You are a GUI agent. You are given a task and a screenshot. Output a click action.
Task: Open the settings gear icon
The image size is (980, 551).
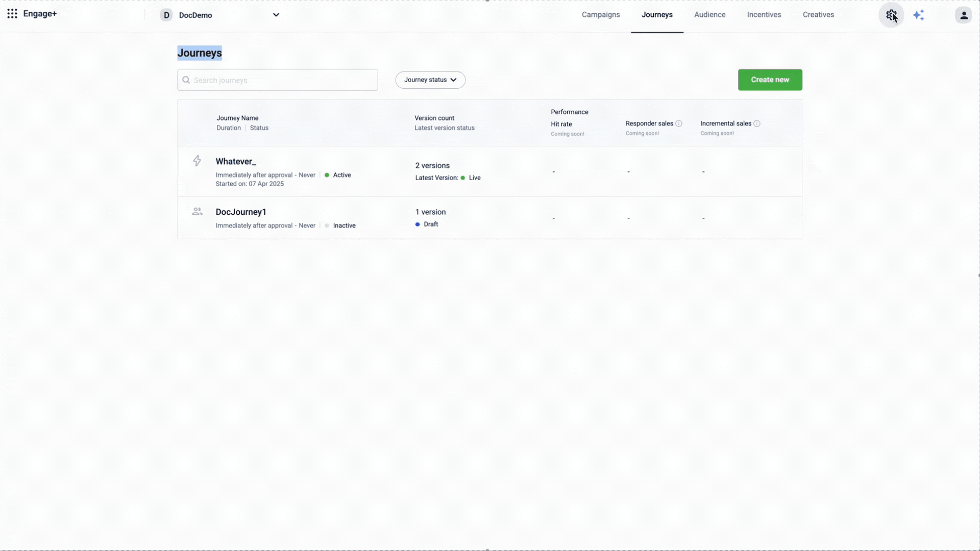tap(891, 15)
